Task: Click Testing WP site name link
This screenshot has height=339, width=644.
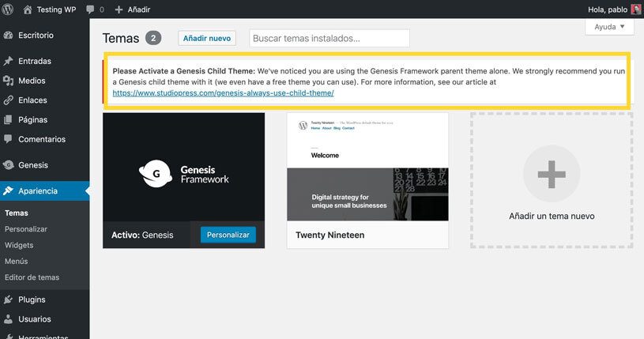Action: (56, 9)
